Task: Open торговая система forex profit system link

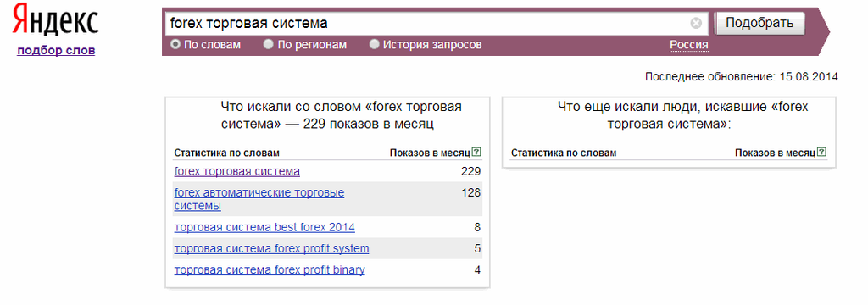Action: click(x=271, y=249)
